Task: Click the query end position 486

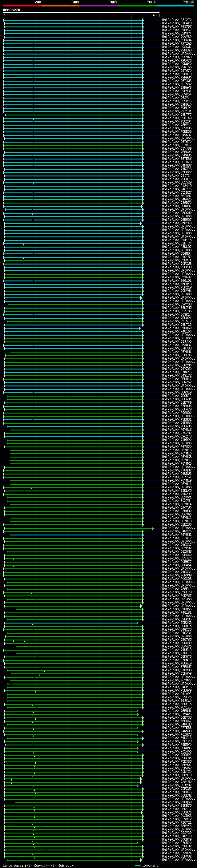Action: coord(155,15)
